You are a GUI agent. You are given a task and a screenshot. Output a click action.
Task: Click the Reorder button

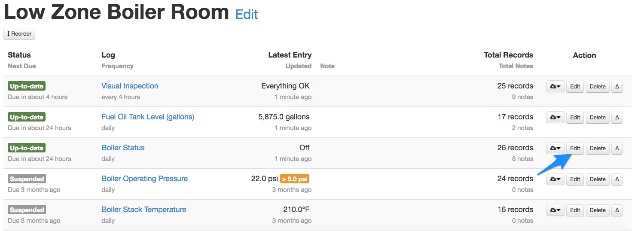pos(19,34)
